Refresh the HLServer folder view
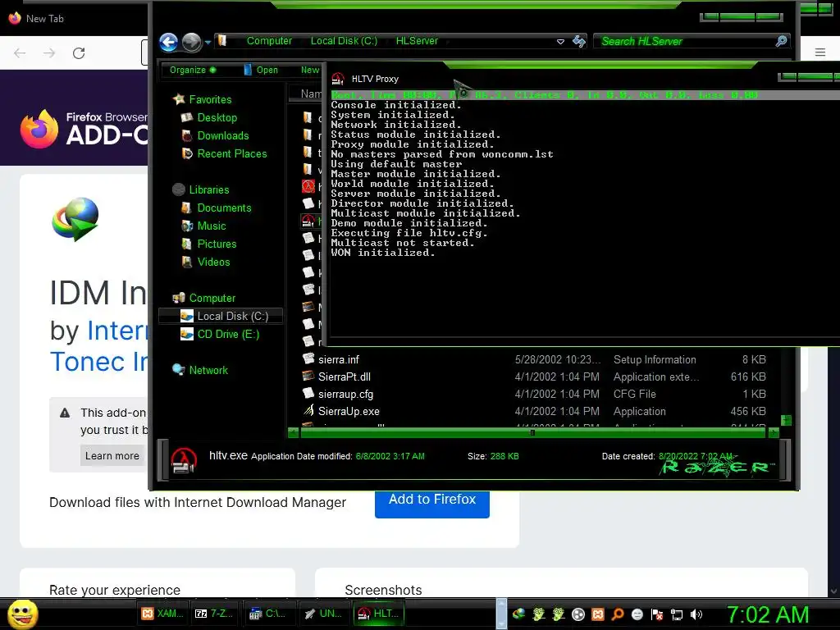Image resolution: width=840 pixels, height=630 pixels. click(579, 41)
